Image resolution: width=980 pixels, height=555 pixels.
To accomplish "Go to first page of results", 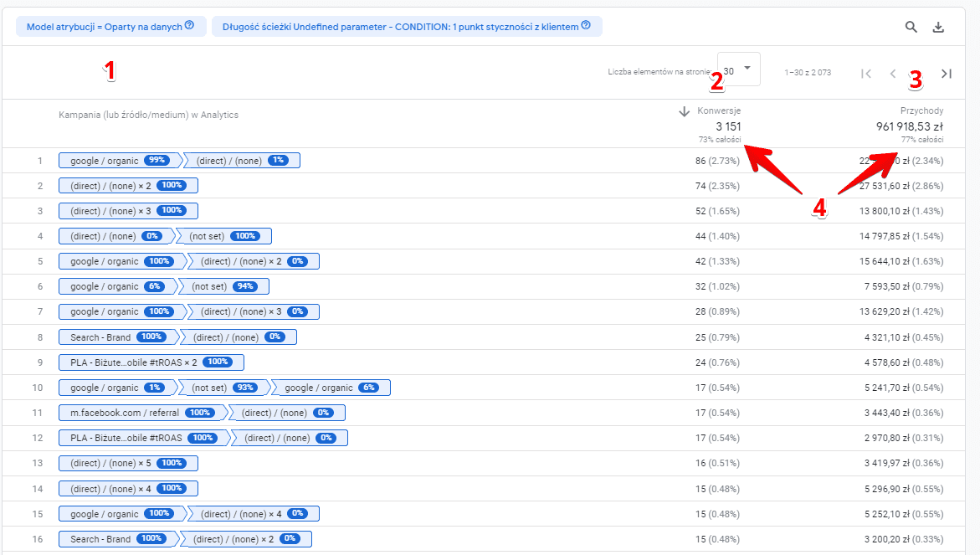I will click(865, 74).
